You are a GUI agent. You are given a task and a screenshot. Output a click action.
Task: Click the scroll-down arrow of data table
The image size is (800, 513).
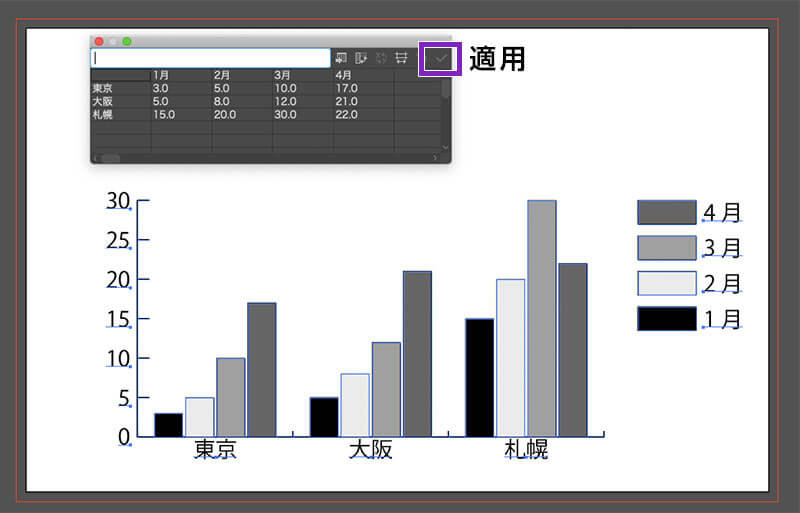click(x=445, y=147)
